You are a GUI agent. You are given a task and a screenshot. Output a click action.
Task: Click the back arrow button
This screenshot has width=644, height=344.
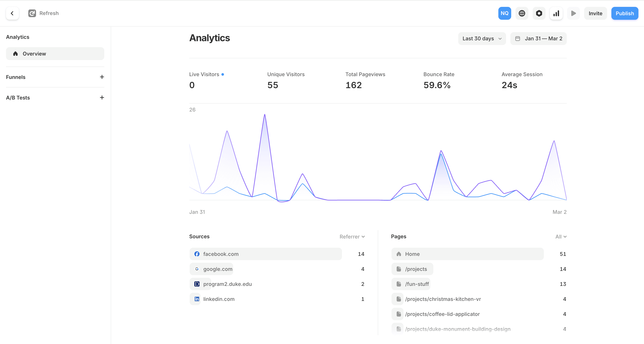(12, 13)
